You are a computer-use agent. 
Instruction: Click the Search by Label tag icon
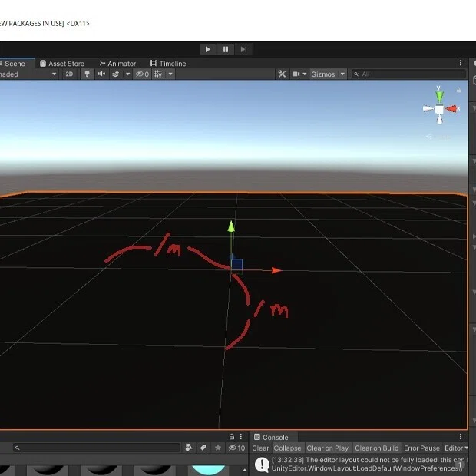(203, 448)
